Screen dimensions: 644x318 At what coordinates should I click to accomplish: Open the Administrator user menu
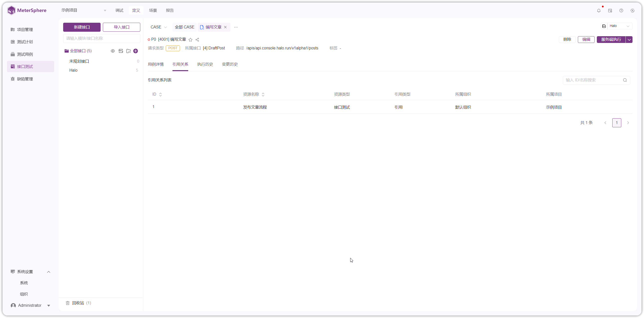(x=30, y=306)
